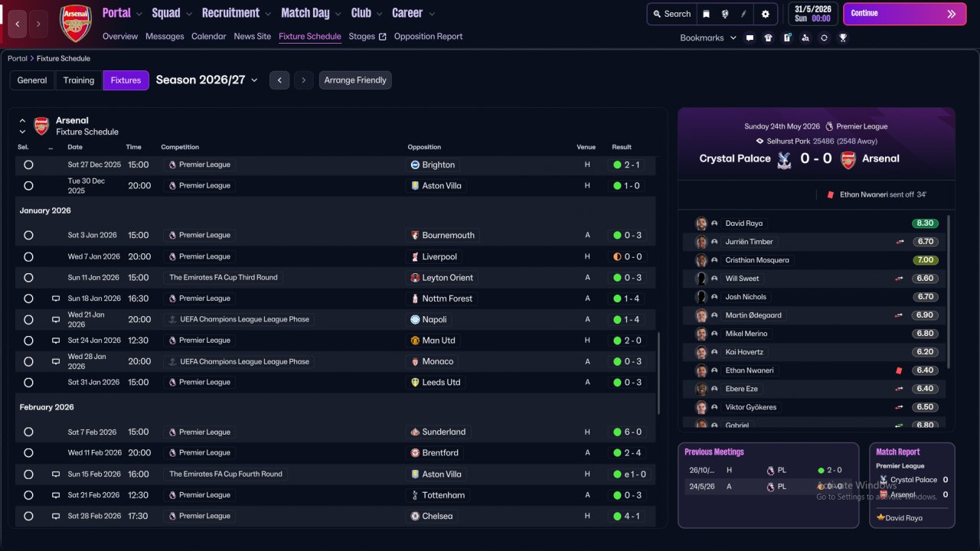Click the Crystal Palace crest in match header
Image resolution: width=980 pixels, height=551 pixels.
click(x=784, y=159)
